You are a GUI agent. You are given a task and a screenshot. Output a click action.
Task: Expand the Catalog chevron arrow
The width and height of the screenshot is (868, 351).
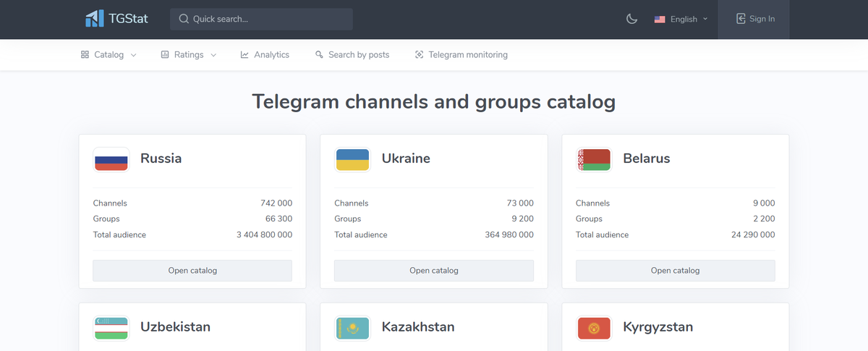click(133, 55)
